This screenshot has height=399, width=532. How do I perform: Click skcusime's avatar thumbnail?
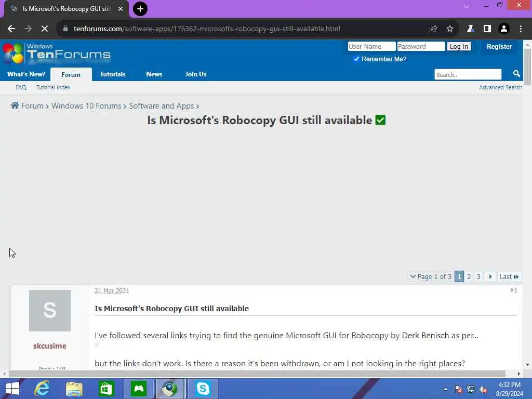(50, 311)
